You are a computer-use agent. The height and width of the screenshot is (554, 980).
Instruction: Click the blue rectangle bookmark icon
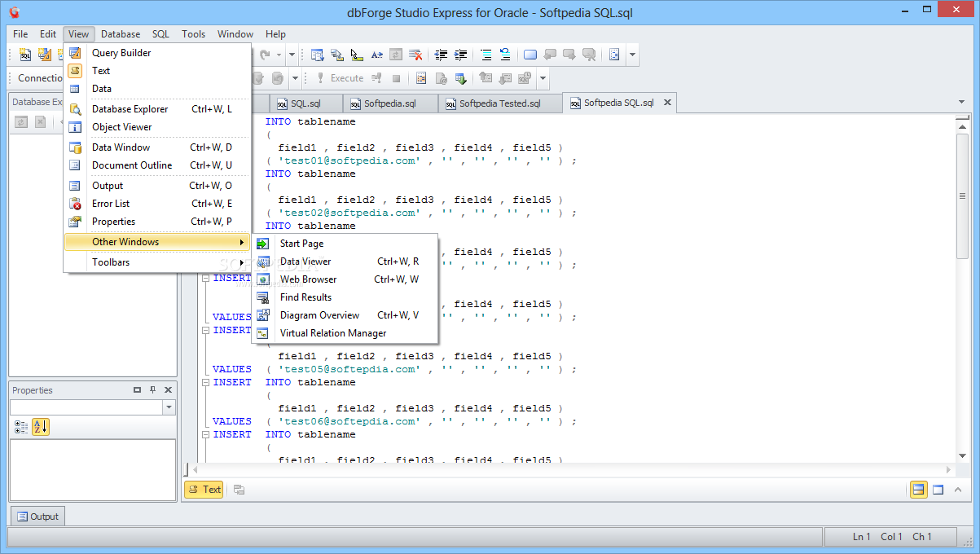[530, 55]
